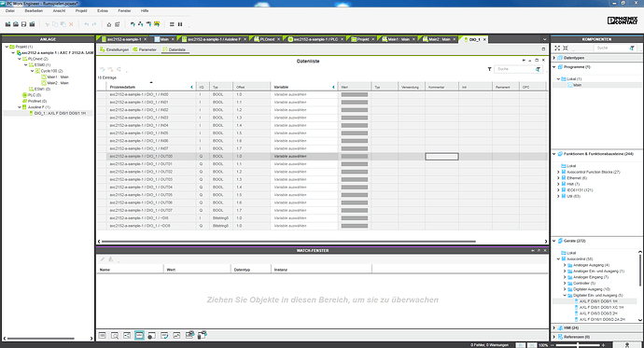Image resolution: width=644 pixels, height=348 pixels.
Task: Open the logic analyzer chart icon in bottom bar
Action: coord(176,335)
